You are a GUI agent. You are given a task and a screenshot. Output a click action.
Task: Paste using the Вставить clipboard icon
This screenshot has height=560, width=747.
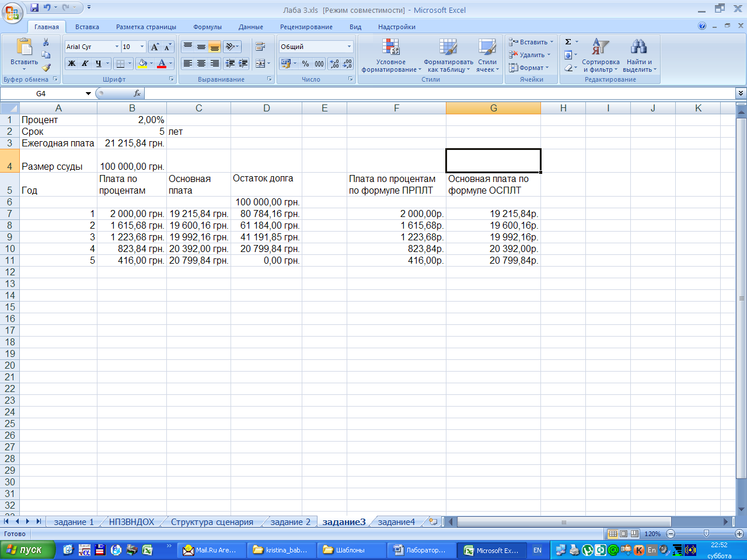click(x=24, y=47)
